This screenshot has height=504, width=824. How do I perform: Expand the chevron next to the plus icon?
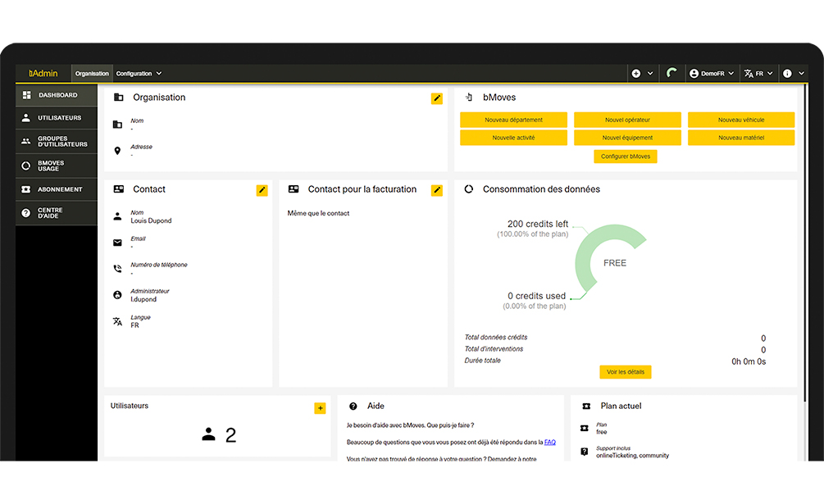pos(650,74)
